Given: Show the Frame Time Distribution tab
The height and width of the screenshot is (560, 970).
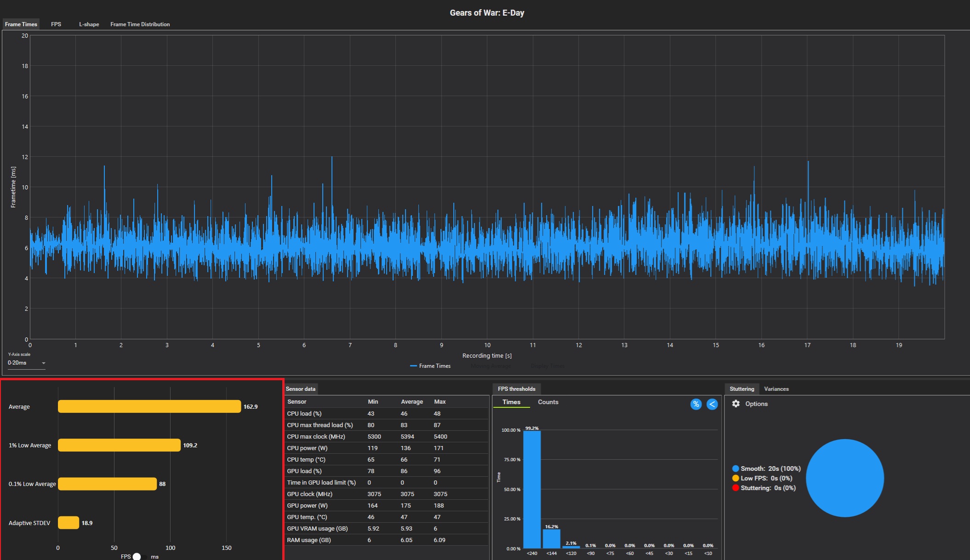Looking at the screenshot, I should pos(140,24).
